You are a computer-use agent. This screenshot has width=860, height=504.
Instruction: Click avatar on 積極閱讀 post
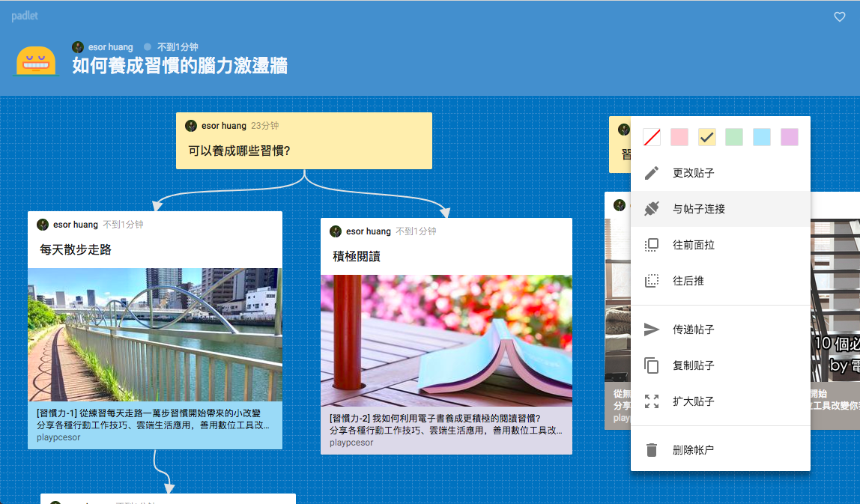(x=336, y=231)
